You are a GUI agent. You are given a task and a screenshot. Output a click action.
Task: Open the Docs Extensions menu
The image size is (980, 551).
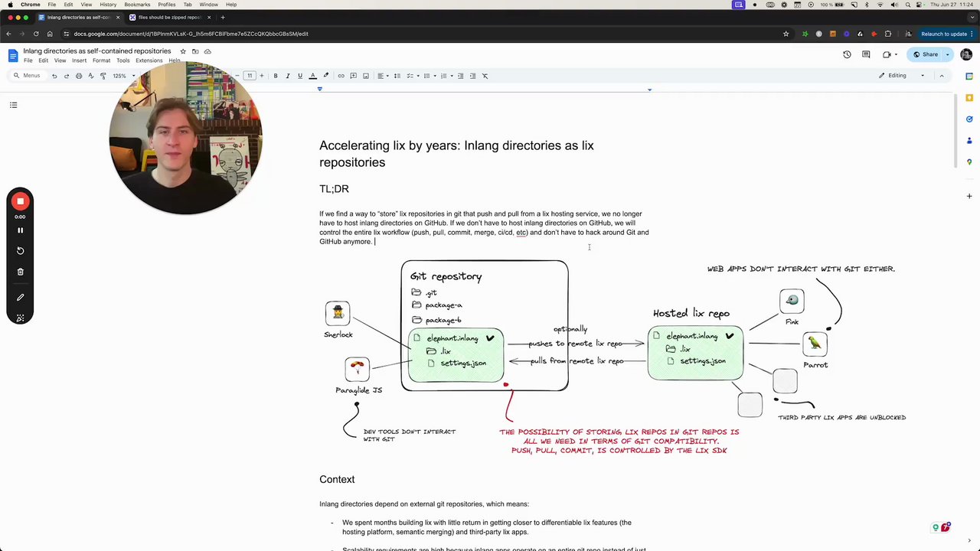(149, 60)
